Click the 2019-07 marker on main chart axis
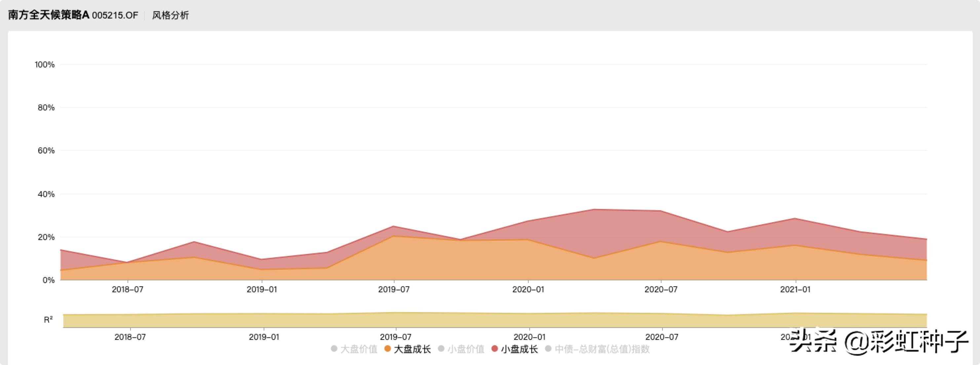Viewport: 980px width, 365px height. pyautogui.click(x=394, y=289)
